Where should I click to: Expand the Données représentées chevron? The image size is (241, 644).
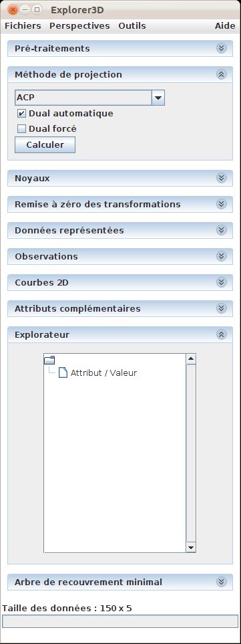[x=222, y=230]
